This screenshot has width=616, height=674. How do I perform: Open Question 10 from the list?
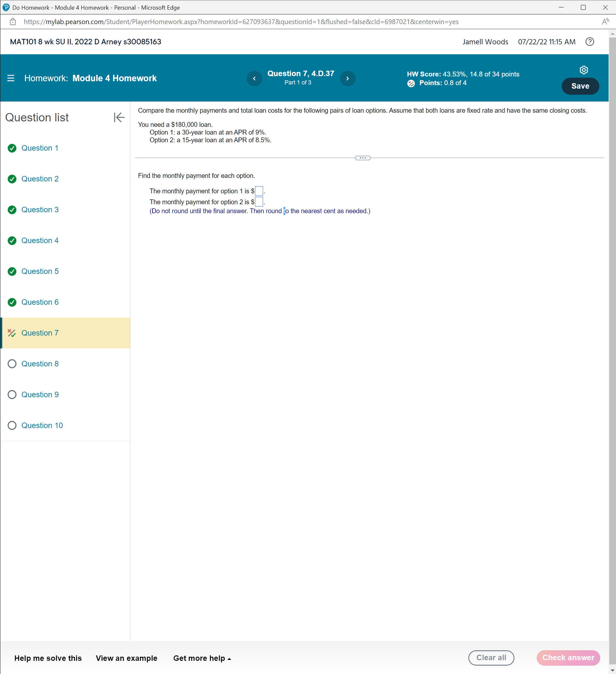click(42, 425)
